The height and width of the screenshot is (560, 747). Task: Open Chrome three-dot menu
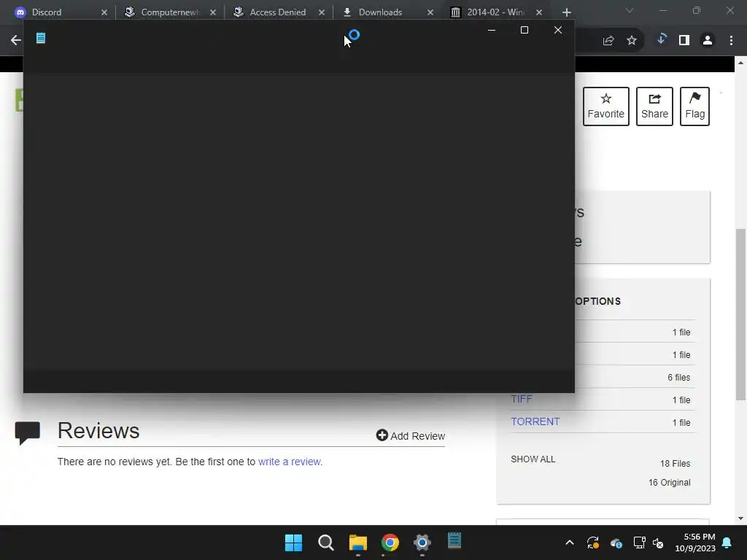pos(731,41)
